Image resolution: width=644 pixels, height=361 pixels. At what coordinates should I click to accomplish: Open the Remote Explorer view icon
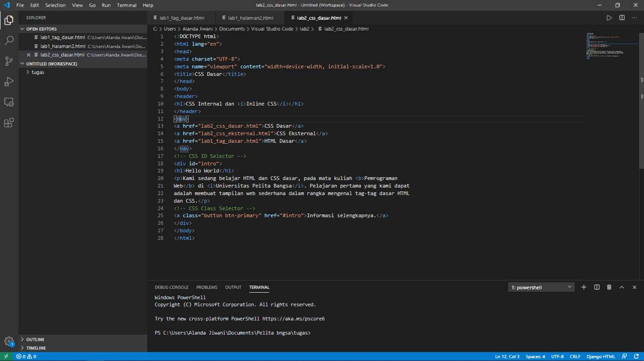point(9,102)
